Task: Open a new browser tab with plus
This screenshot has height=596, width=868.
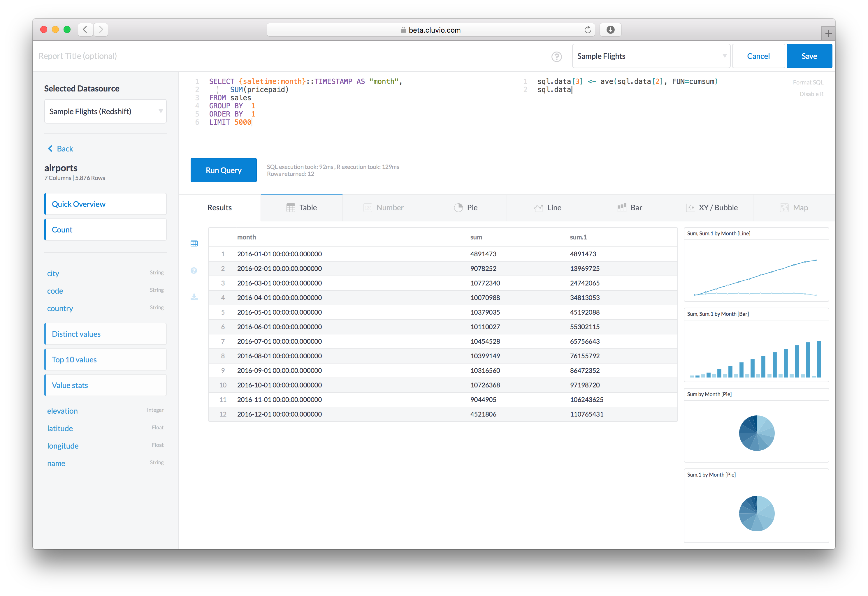Action: coord(828,33)
